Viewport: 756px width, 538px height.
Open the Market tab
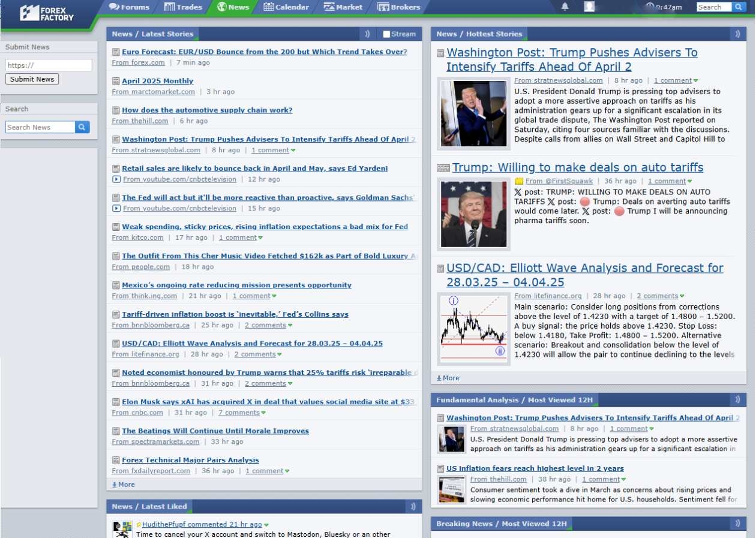[x=343, y=7]
